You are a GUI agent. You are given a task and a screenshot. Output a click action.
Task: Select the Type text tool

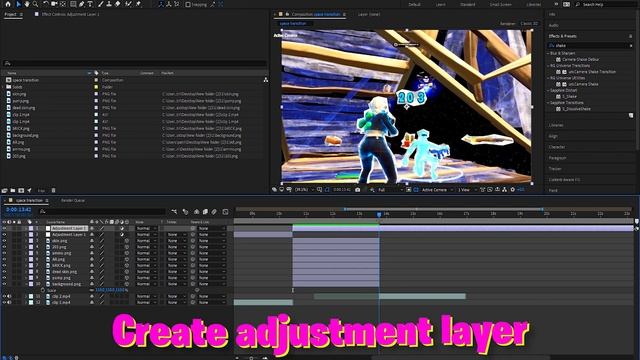click(90, 4)
